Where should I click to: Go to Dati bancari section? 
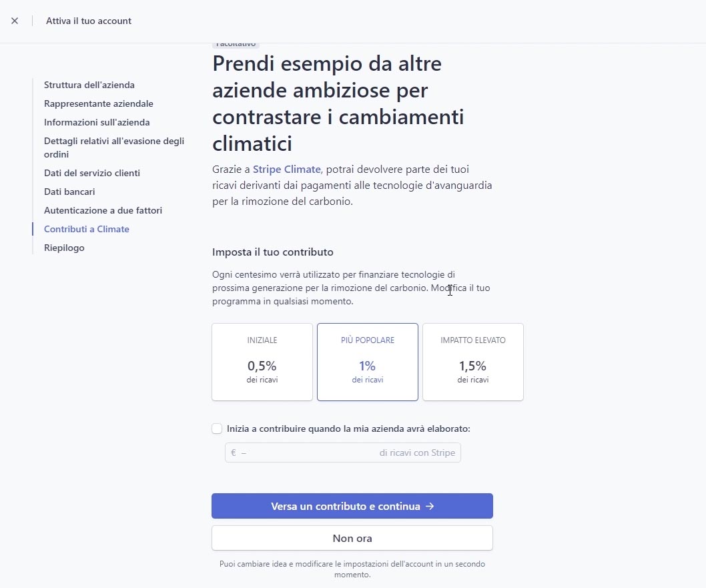point(69,192)
